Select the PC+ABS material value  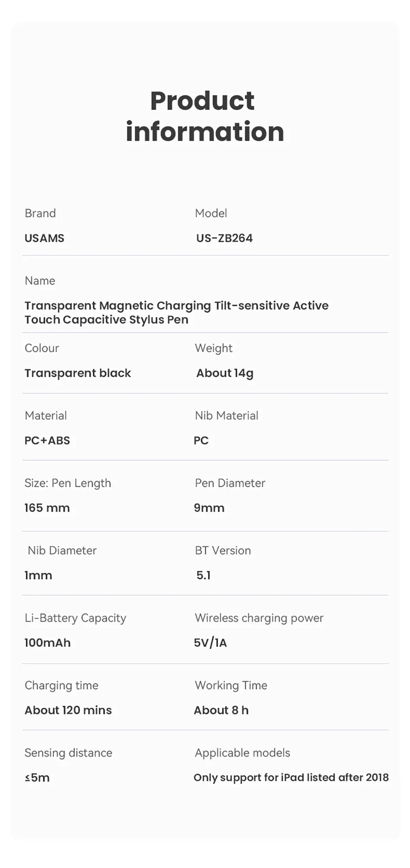coord(47,440)
